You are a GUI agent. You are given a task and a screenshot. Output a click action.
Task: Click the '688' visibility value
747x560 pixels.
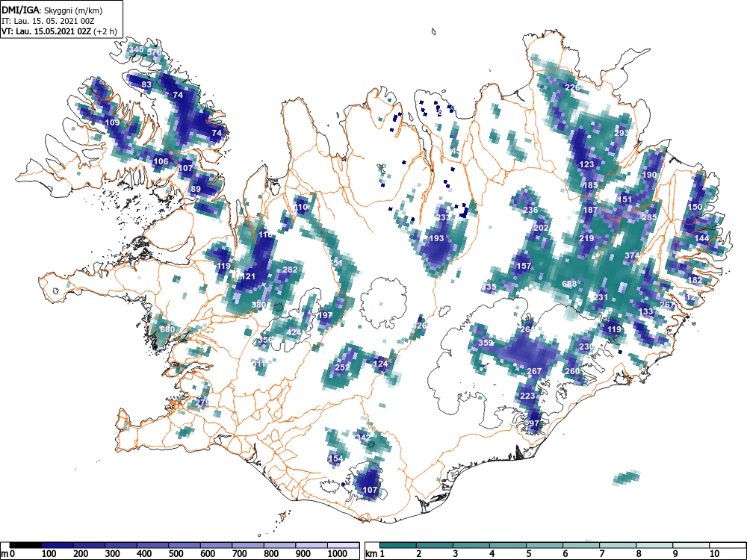[x=569, y=284]
